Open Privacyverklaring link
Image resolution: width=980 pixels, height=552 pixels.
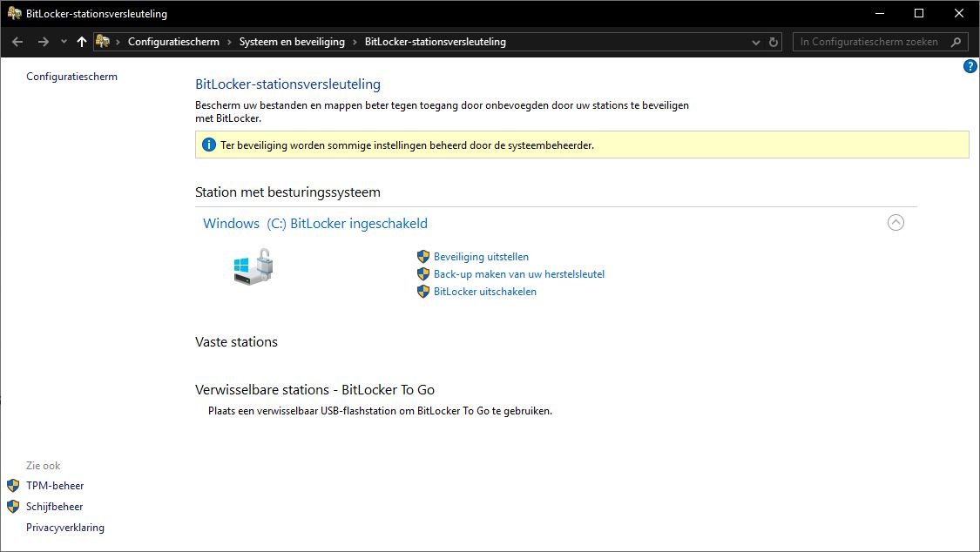[x=65, y=528]
